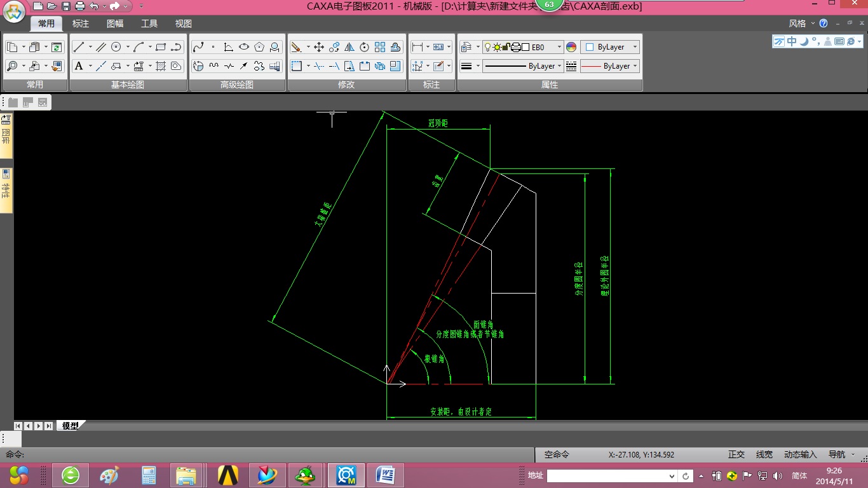The width and height of the screenshot is (868, 488).
Task: Toggle 线宽 line width display
Action: pos(764,454)
